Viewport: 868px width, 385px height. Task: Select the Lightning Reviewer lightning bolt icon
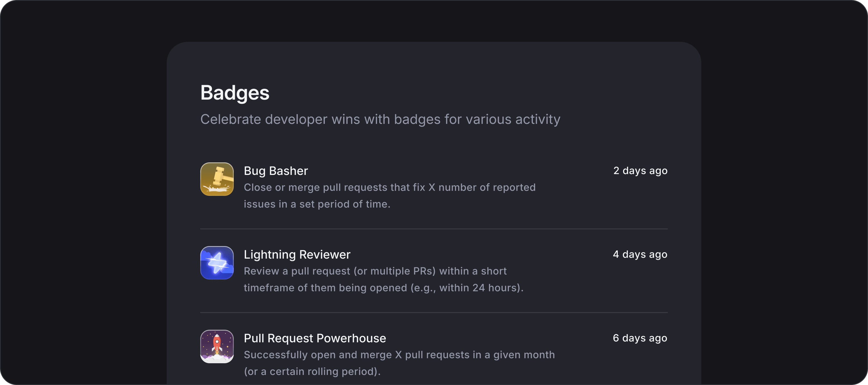pyautogui.click(x=217, y=263)
